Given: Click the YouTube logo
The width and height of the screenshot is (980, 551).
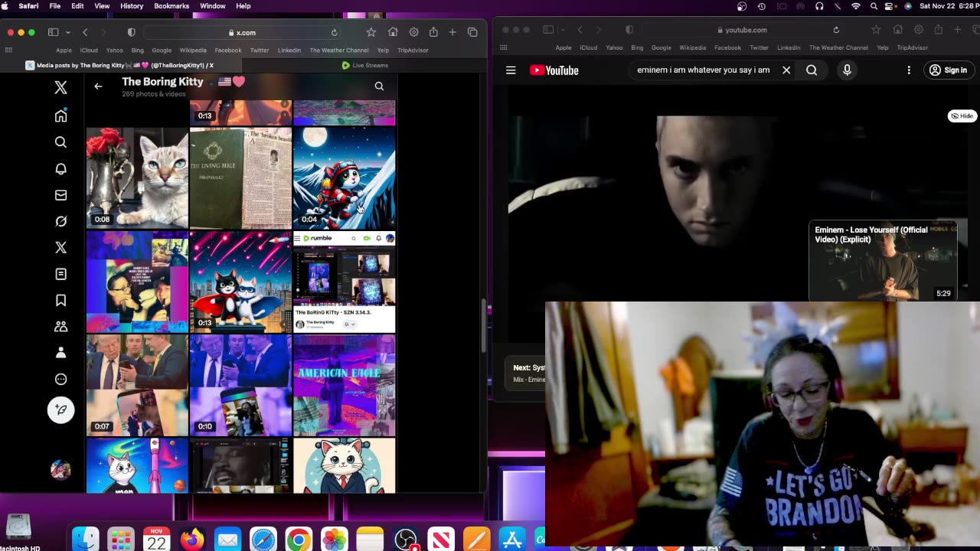Looking at the screenshot, I should (554, 70).
